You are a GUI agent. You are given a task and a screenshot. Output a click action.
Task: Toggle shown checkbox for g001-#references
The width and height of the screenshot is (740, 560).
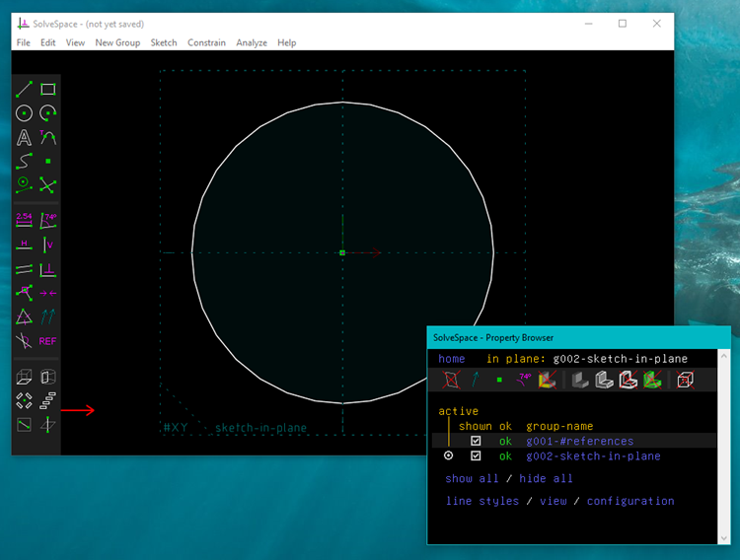[476, 442]
